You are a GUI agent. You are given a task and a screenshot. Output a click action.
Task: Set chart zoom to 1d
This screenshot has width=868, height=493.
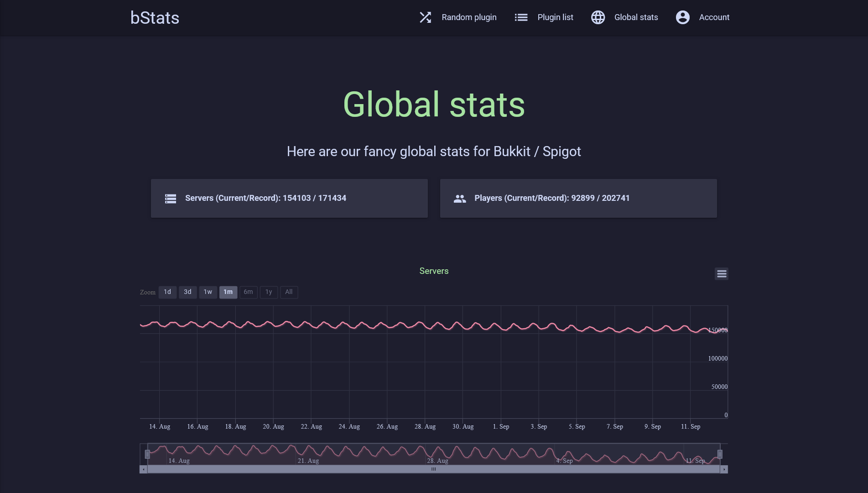click(x=167, y=292)
